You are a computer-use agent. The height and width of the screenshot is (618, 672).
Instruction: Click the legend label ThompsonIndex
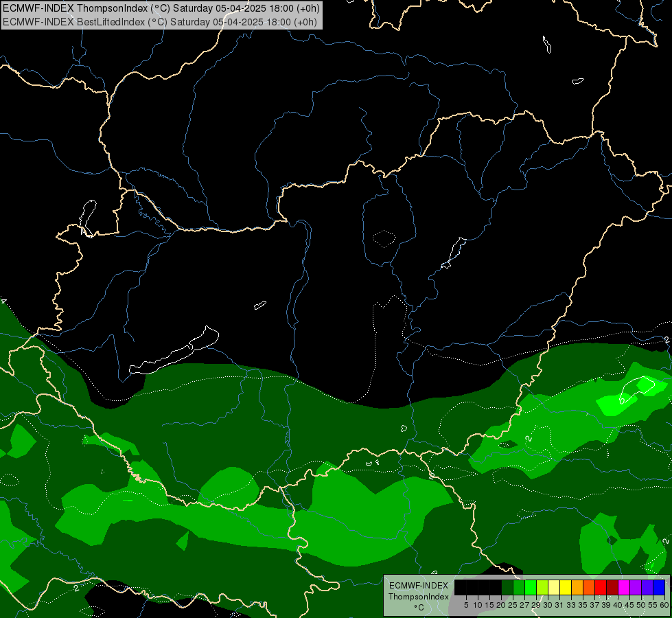point(419,597)
